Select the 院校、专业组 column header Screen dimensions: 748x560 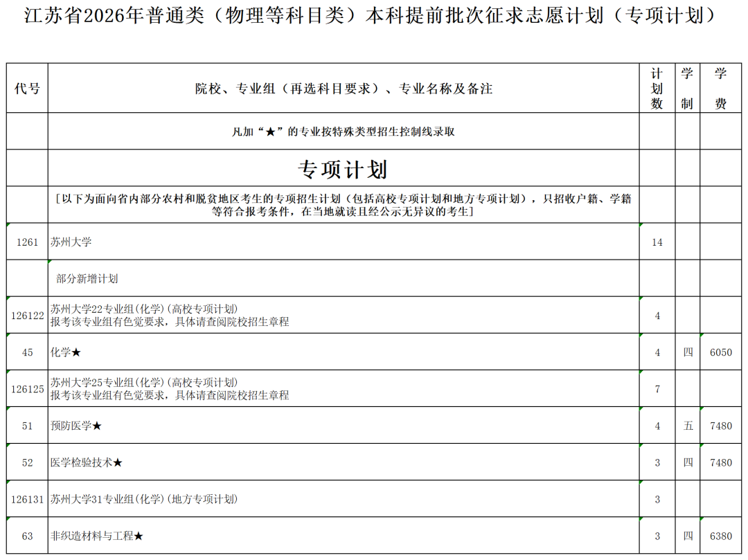344,88
